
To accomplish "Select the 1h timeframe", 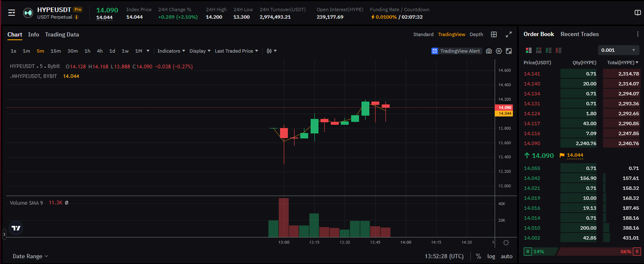I will [87, 51].
